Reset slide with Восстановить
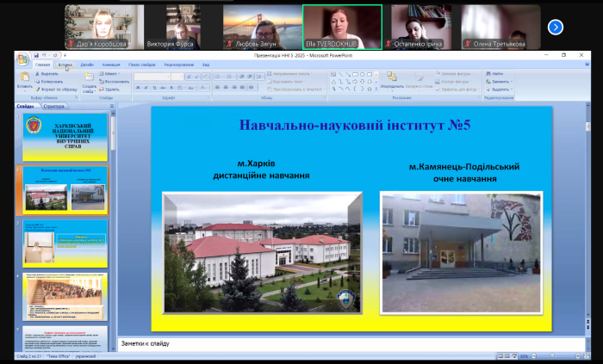The width and height of the screenshot is (603, 364). click(x=115, y=82)
